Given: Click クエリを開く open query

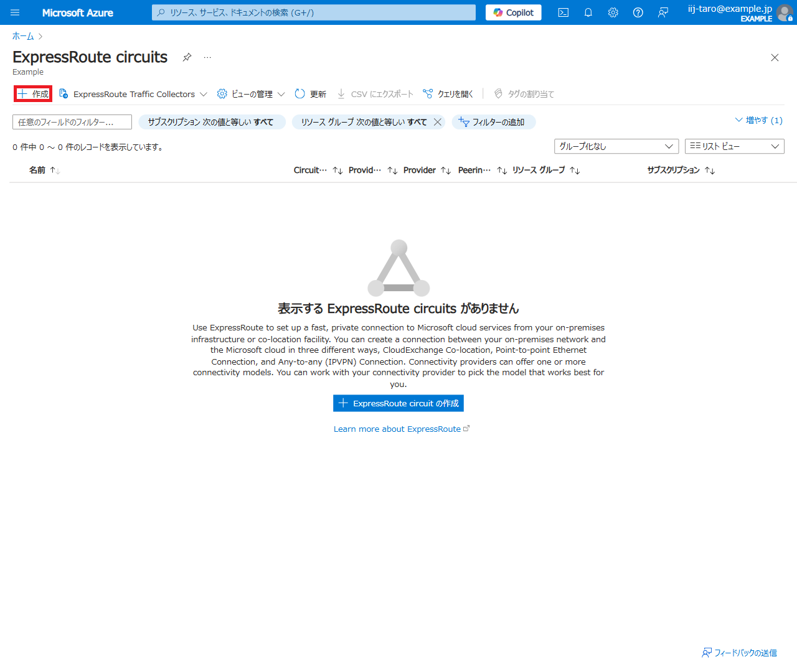Looking at the screenshot, I should click(x=448, y=94).
